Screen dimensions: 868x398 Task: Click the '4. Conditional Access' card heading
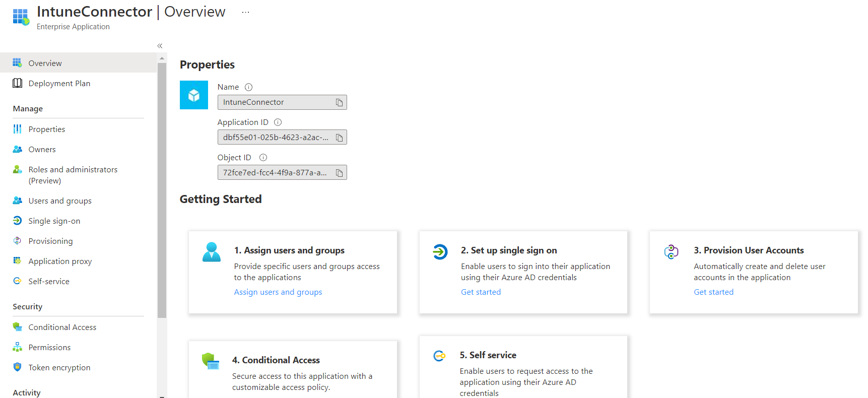pos(276,360)
